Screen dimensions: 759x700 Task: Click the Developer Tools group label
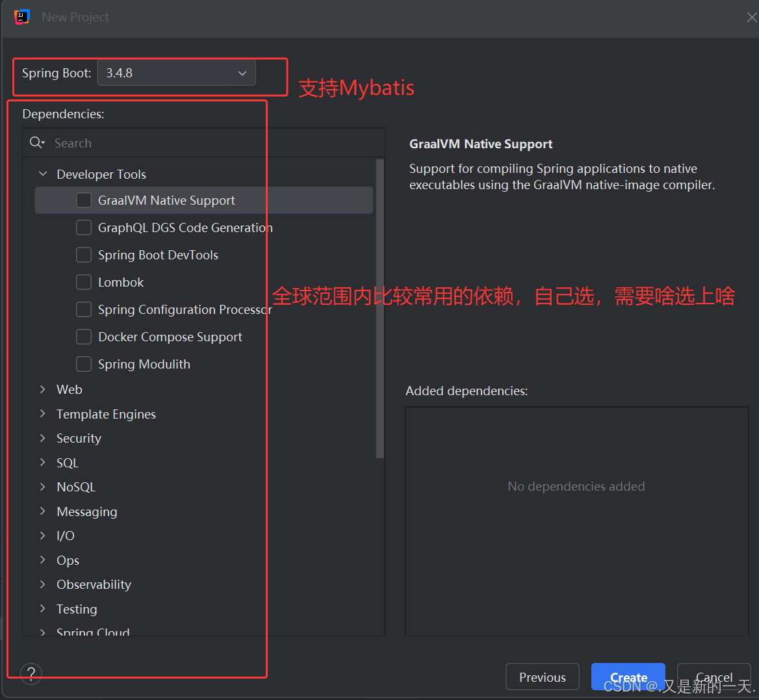101,174
